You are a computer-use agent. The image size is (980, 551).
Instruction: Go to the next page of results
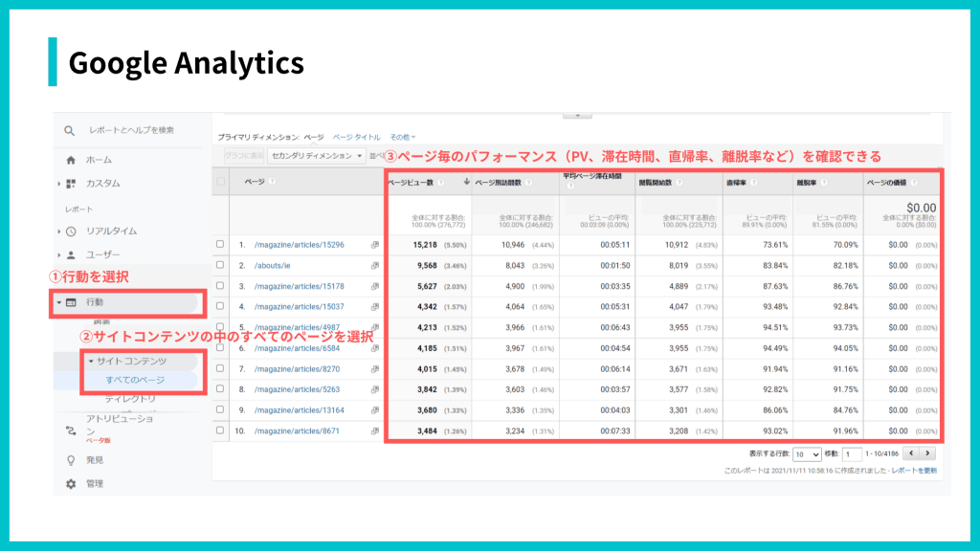click(927, 453)
